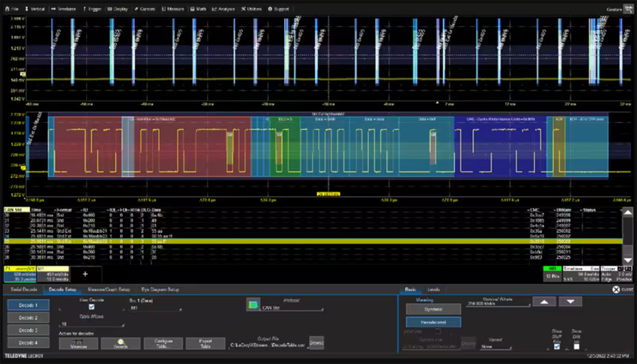
Task: Click the Export Table button
Action: point(205,343)
